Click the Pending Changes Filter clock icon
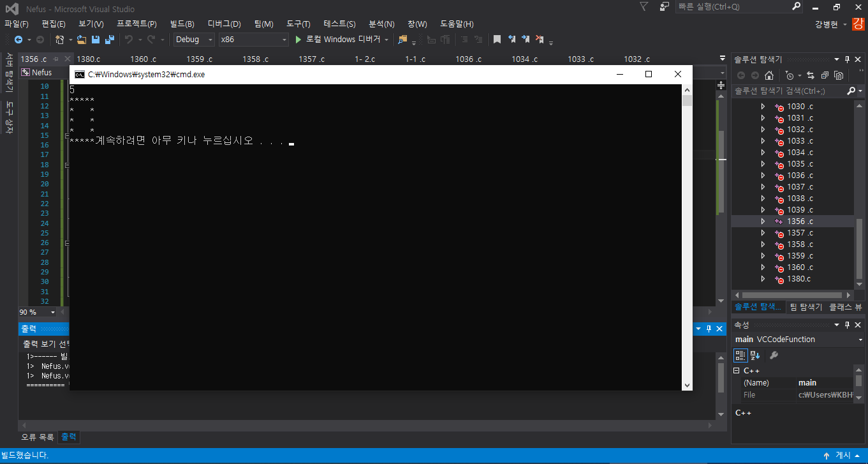The image size is (868, 464). 790,75
